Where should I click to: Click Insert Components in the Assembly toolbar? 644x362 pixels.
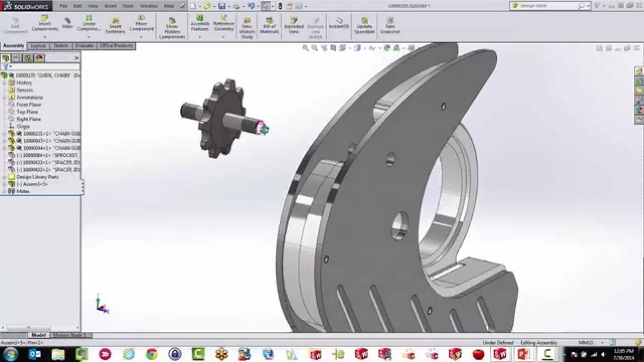click(45, 24)
